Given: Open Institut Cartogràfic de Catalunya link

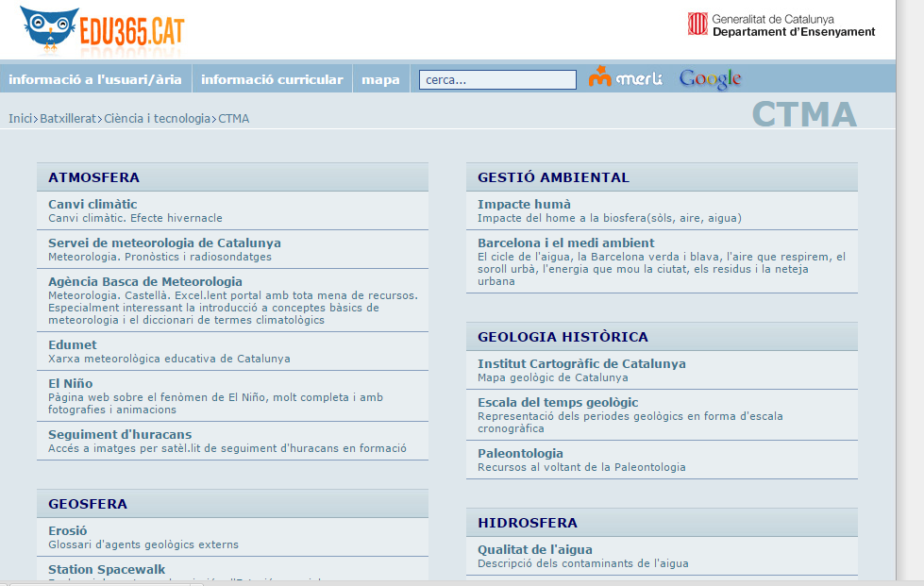Looking at the screenshot, I should pyautogui.click(x=581, y=363).
